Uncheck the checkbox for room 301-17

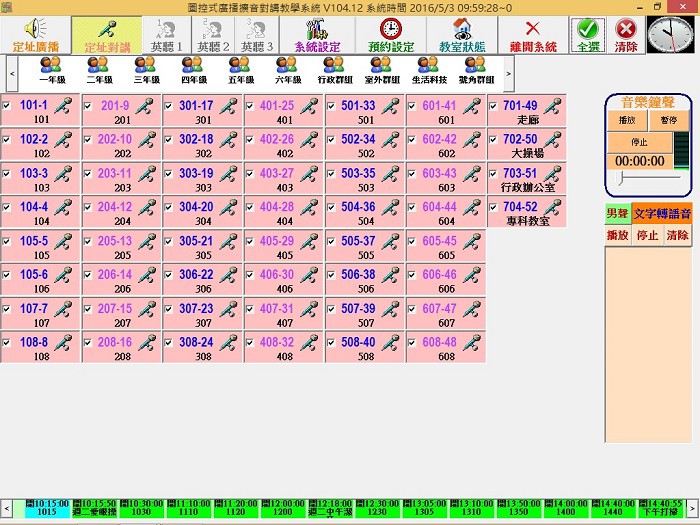[x=169, y=106]
